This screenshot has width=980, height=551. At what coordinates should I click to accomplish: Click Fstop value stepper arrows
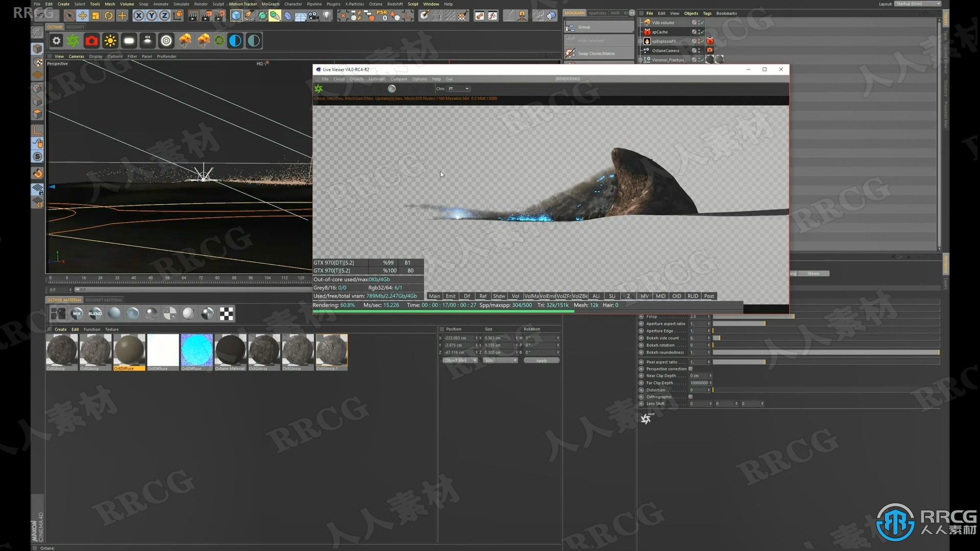tap(708, 316)
